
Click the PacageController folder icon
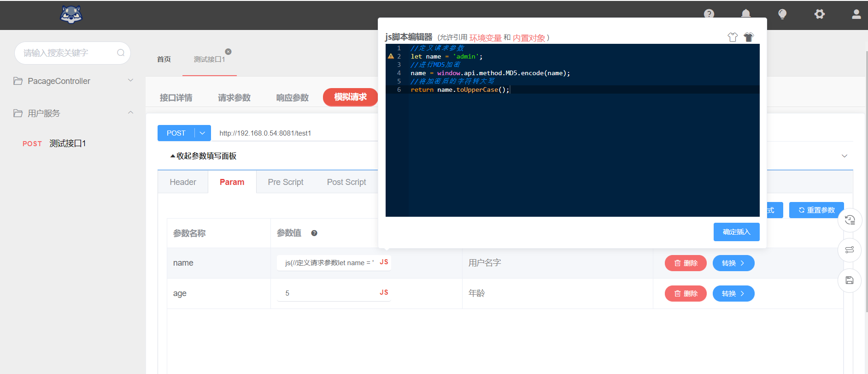click(18, 81)
